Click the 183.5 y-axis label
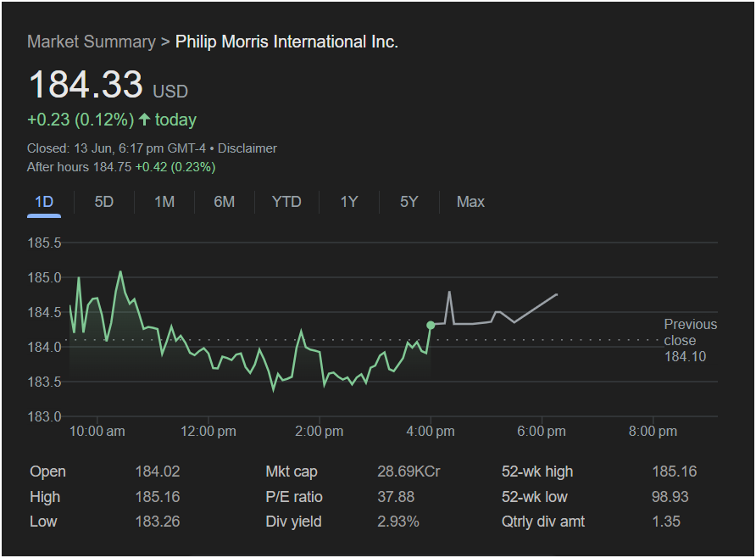The image size is (756, 558). [x=44, y=382]
